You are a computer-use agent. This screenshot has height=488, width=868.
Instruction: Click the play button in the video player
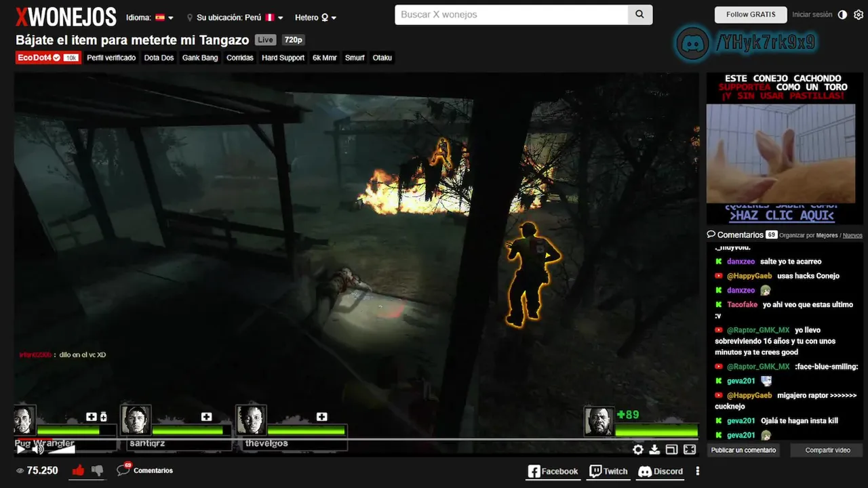click(21, 448)
